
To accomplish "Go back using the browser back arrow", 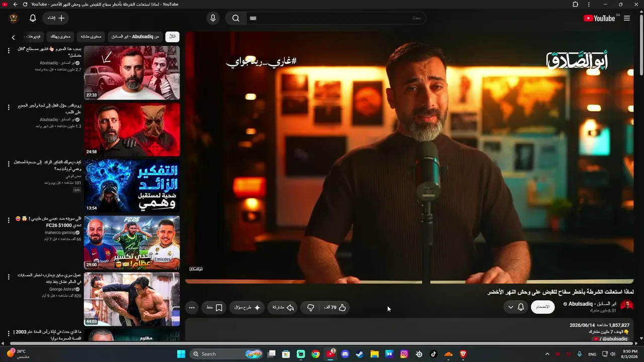I will tap(15, 4).
